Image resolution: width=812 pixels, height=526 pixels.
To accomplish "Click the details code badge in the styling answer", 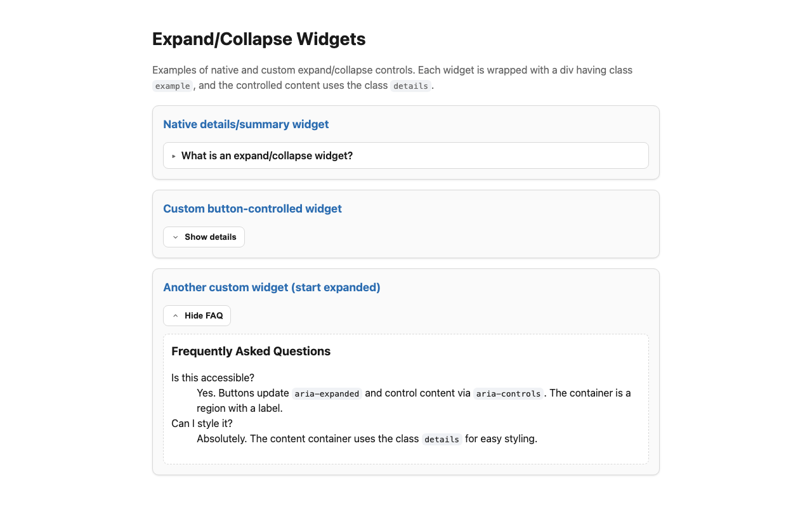I will [x=442, y=439].
